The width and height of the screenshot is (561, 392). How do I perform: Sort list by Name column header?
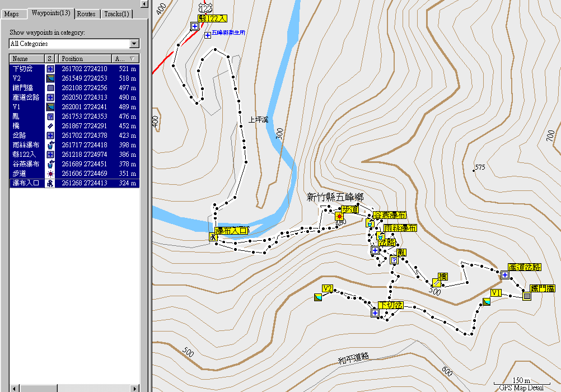[27, 59]
